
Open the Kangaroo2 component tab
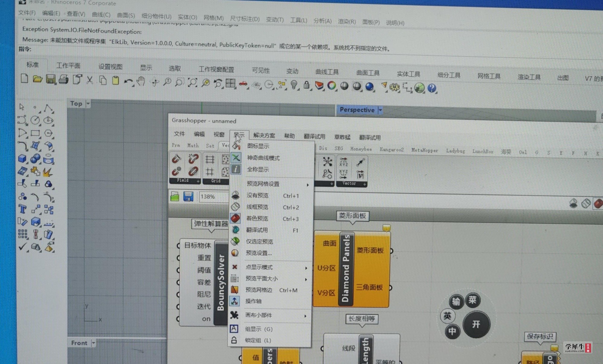coord(392,150)
